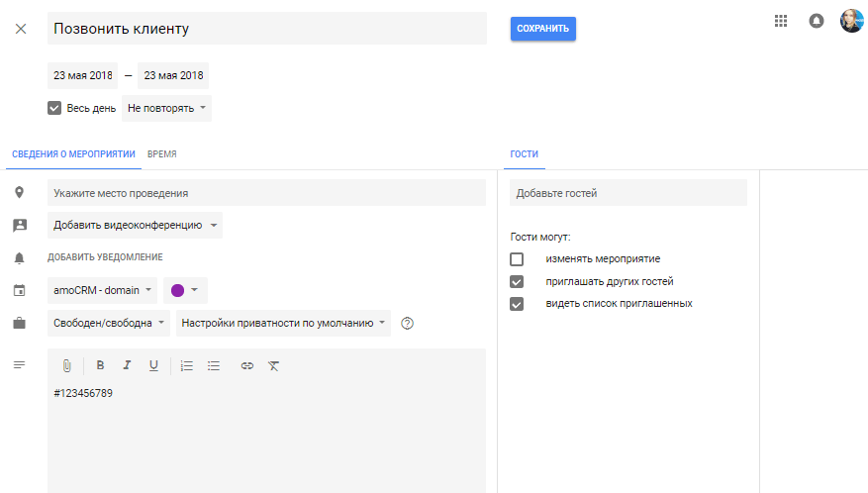Insert a numbered list
Screen dimensions: 868x493
pos(187,365)
